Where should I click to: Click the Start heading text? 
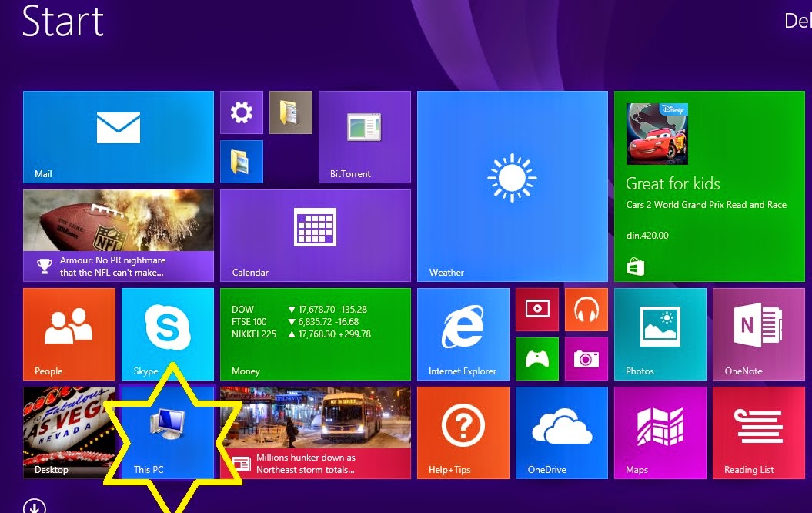click(x=62, y=22)
